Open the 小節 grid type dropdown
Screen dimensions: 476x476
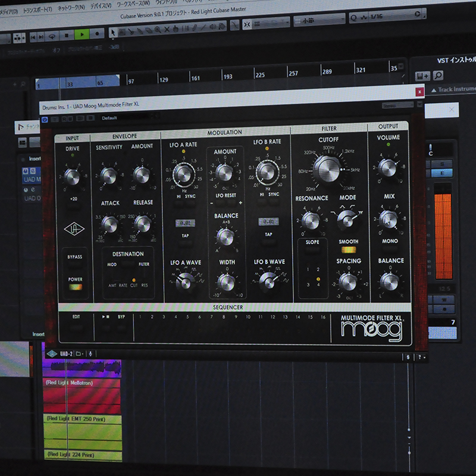coord(320,20)
